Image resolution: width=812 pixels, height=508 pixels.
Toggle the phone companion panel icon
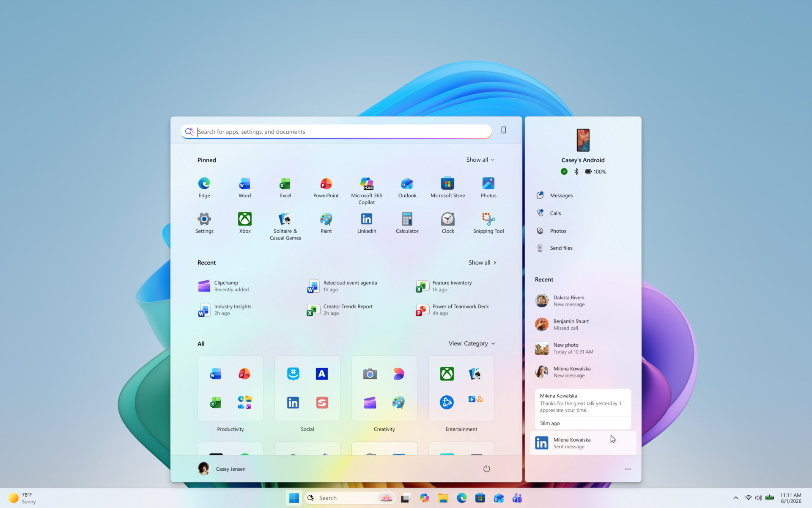pyautogui.click(x=504, y=130)
